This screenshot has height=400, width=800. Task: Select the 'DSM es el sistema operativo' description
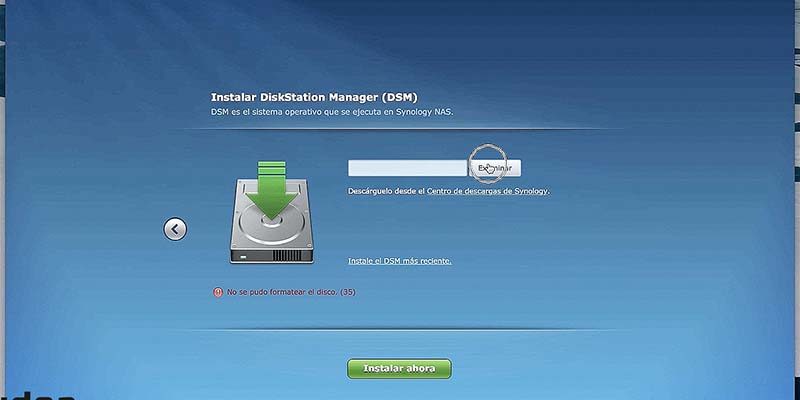332,111
